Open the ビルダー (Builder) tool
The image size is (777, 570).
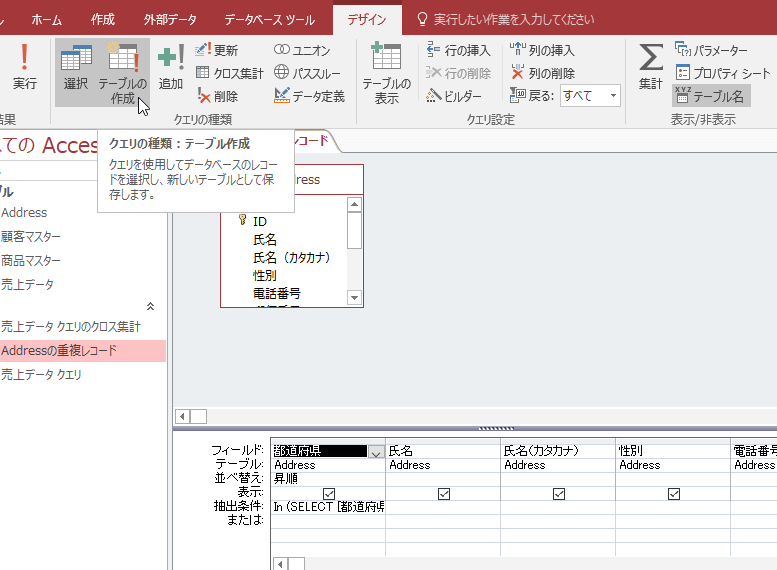[x=454, y=96]
